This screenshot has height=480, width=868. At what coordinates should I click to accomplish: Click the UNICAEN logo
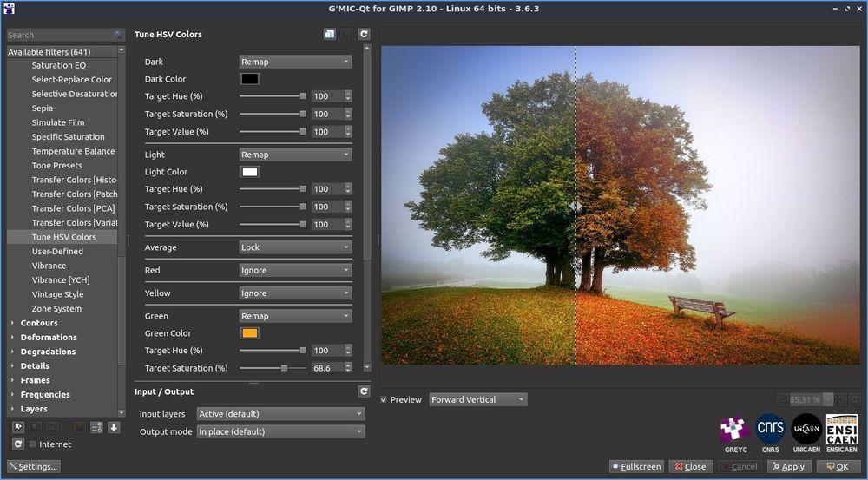tap(806, 429)
